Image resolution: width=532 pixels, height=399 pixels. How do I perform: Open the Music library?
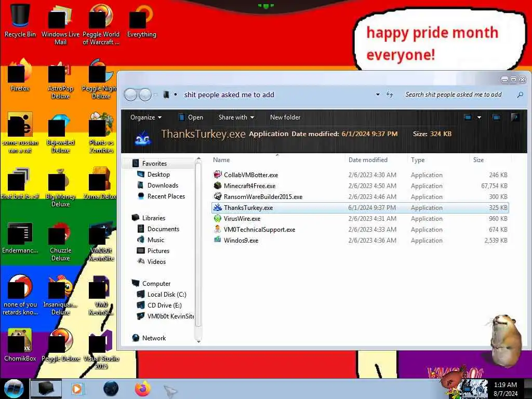point(155,240)
